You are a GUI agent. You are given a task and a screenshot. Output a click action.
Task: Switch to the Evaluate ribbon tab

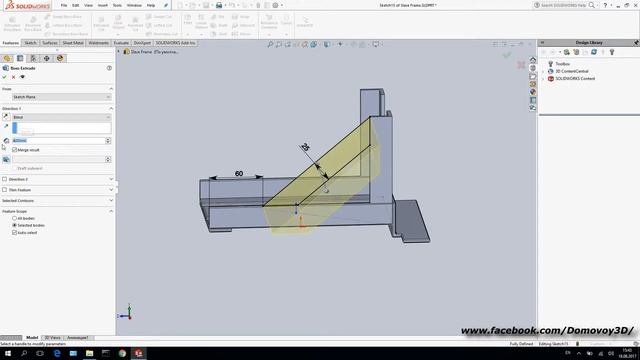pyautogui.click(x=121, y=43)
